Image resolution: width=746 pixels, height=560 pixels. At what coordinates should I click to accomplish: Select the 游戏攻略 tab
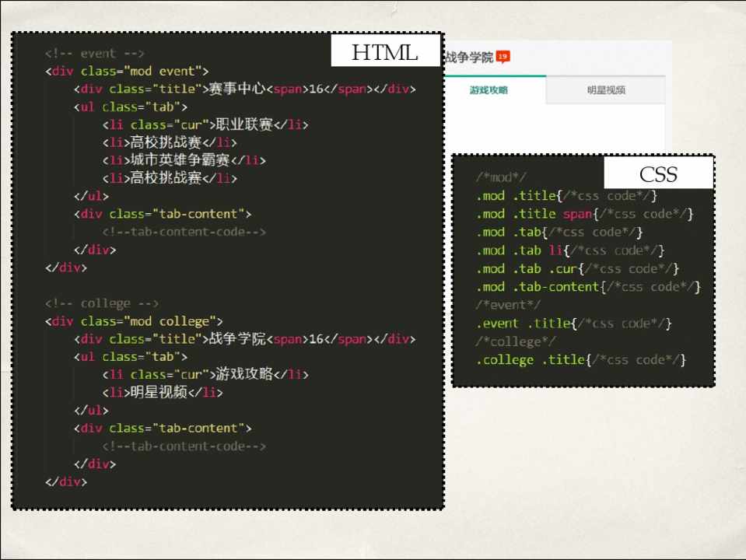489,90
